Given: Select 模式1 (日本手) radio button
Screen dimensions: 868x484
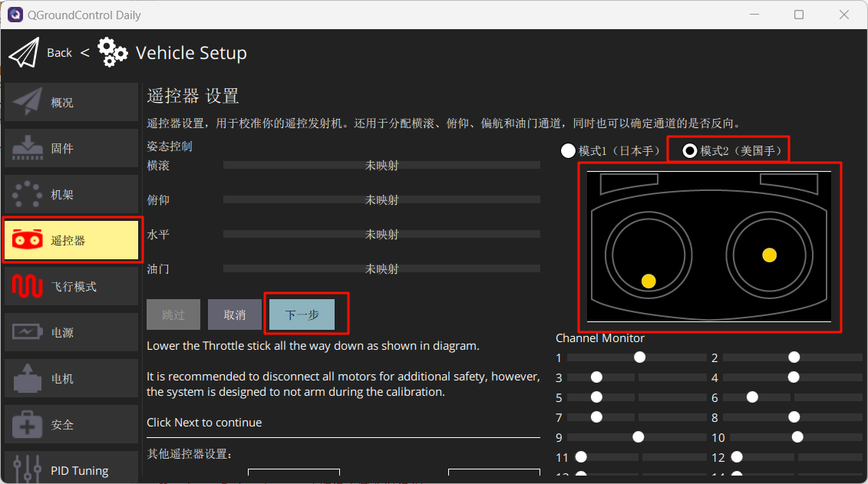Looking at the screenshot, I should tap(569, 150).
